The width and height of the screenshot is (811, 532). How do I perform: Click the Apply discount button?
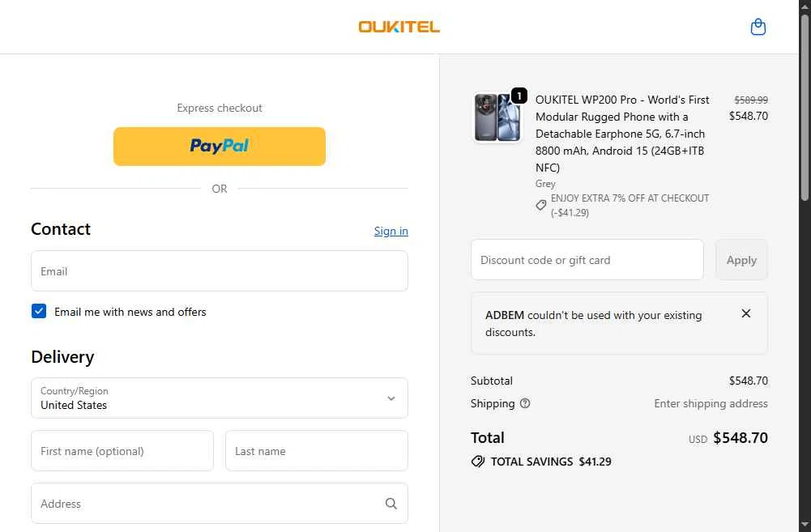click(x=741, y=260)
